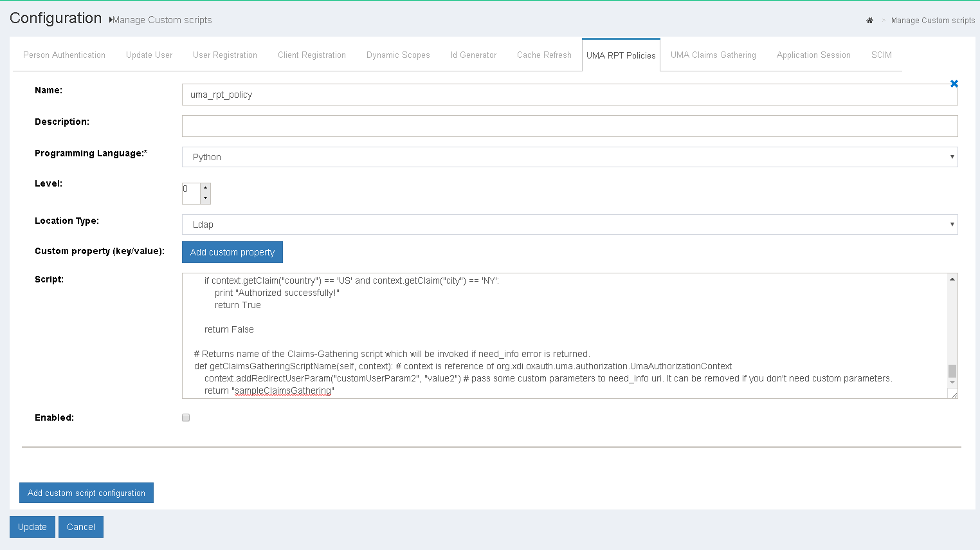Click the Cancel button
This screenshot has height=550, width=980.
tap(80, 526)
